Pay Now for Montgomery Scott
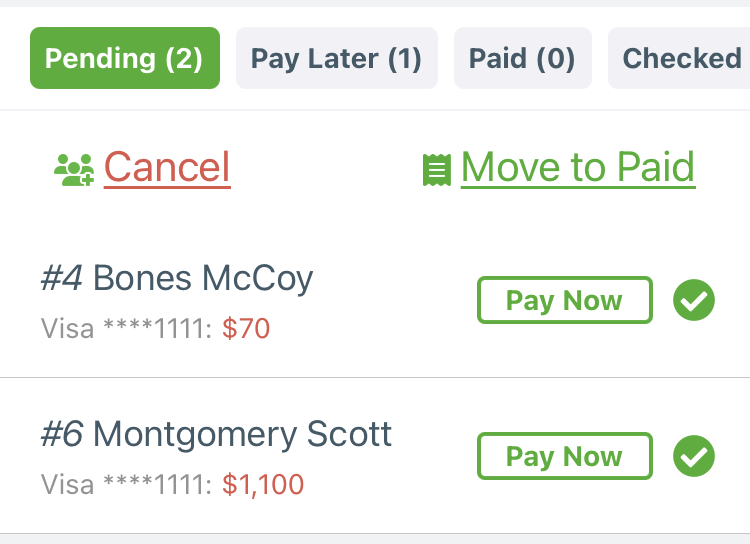 [565, 456]
